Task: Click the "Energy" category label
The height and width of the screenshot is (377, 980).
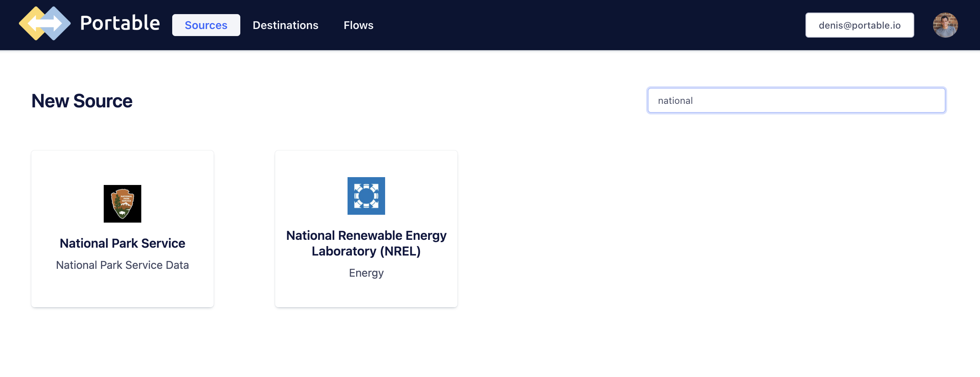Action: click(x=366, y=273)
